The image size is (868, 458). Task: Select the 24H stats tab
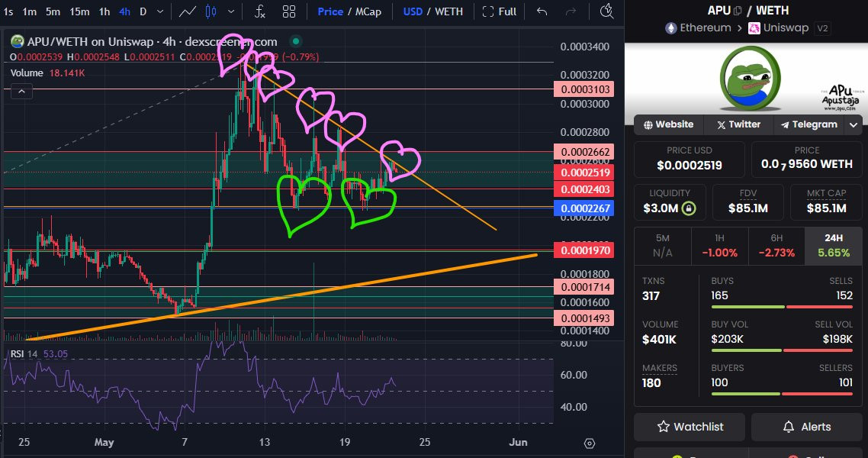point(834,245)
